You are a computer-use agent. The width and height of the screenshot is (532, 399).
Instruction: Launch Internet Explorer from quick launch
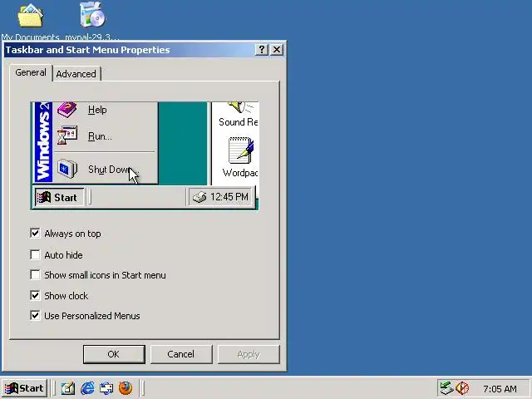(x=87, y=388)
